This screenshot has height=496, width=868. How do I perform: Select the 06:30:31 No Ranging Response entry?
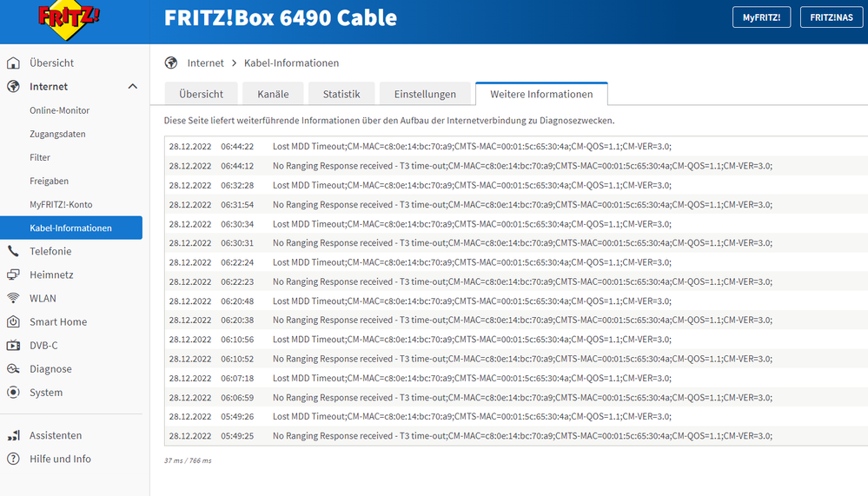(516, 243)
